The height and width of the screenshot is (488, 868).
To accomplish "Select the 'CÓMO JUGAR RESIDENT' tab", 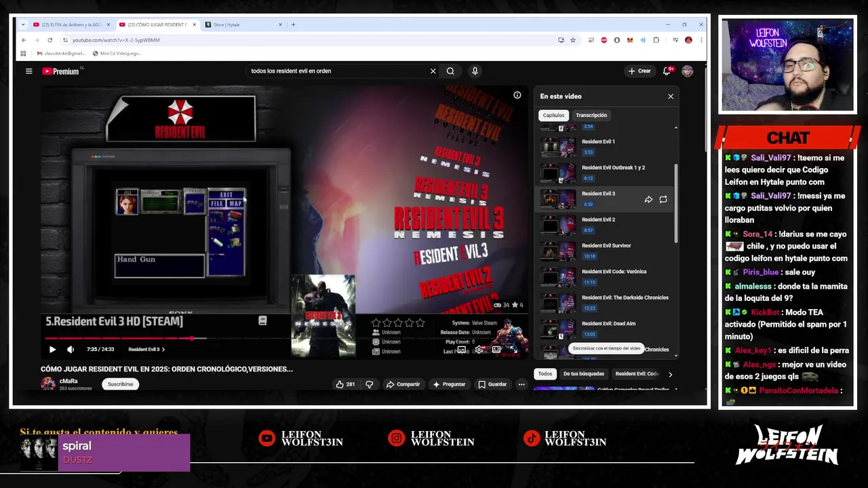I will tap(157, 24).
